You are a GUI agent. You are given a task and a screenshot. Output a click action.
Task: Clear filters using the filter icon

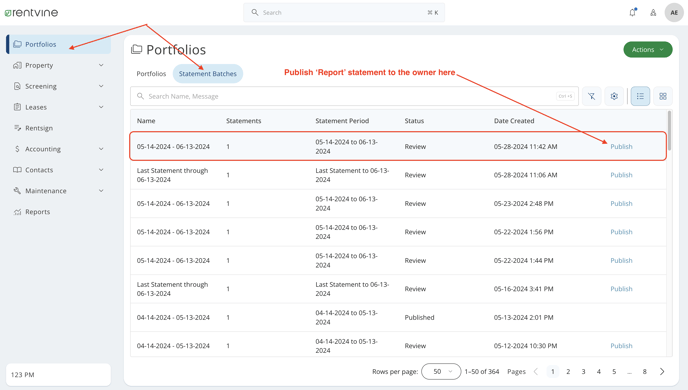click(x=591, y=96)
